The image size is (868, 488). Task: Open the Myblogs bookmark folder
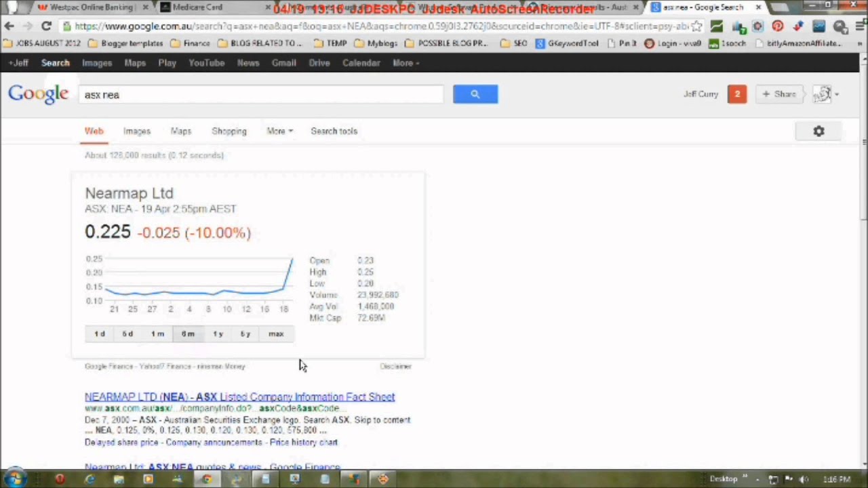click(376, 43)
